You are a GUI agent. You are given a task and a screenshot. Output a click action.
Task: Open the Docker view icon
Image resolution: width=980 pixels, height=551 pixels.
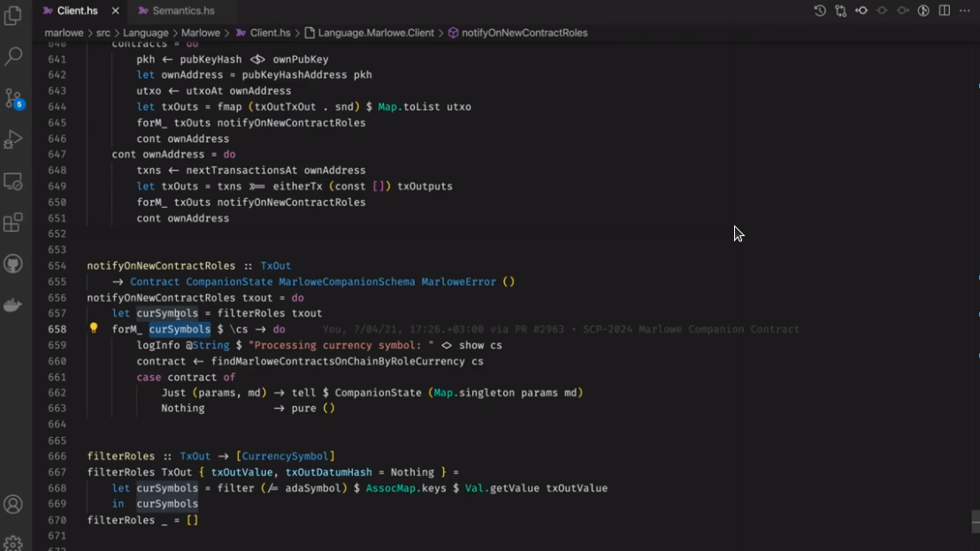tap(13, 305)
